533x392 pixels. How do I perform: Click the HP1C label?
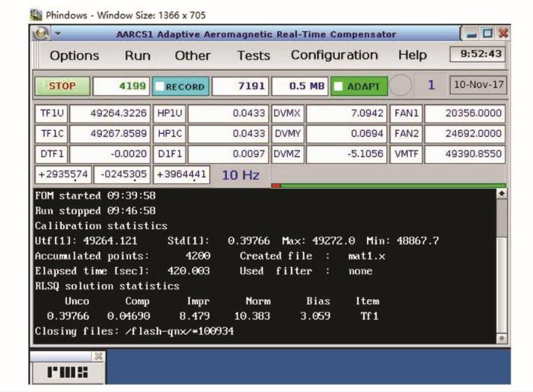point(169,134)
